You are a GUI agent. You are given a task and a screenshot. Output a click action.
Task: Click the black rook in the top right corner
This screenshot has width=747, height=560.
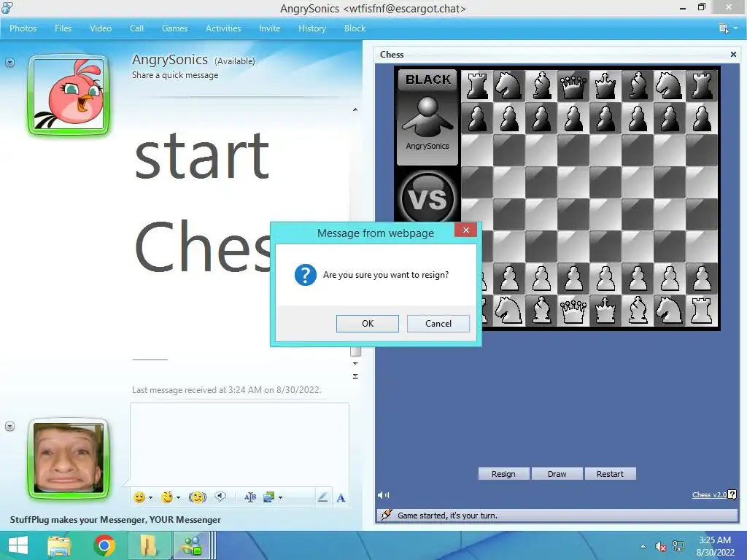(x=702, y=86)
